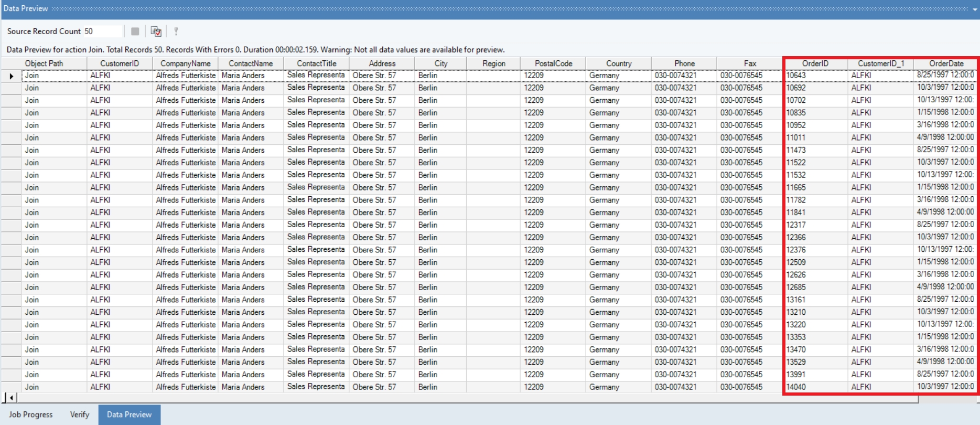The image size is (980, 425).
Task: Click the Source Record Count input field
Action: 103,31
